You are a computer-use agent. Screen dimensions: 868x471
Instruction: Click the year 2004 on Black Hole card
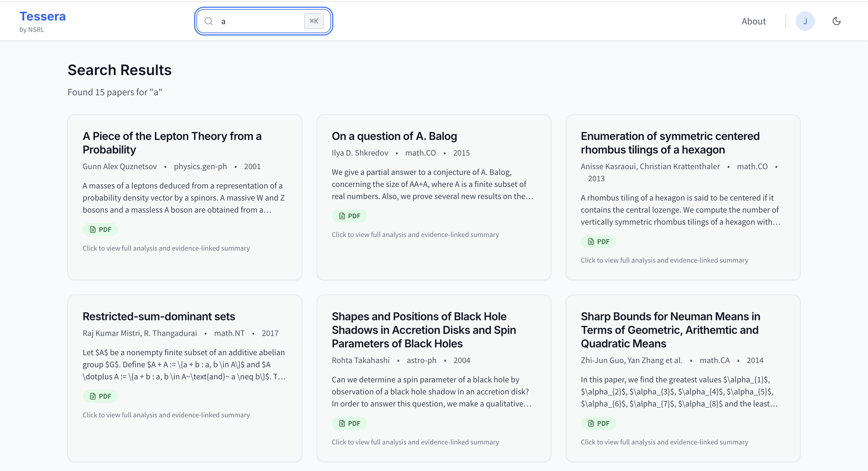click(462, 360)
